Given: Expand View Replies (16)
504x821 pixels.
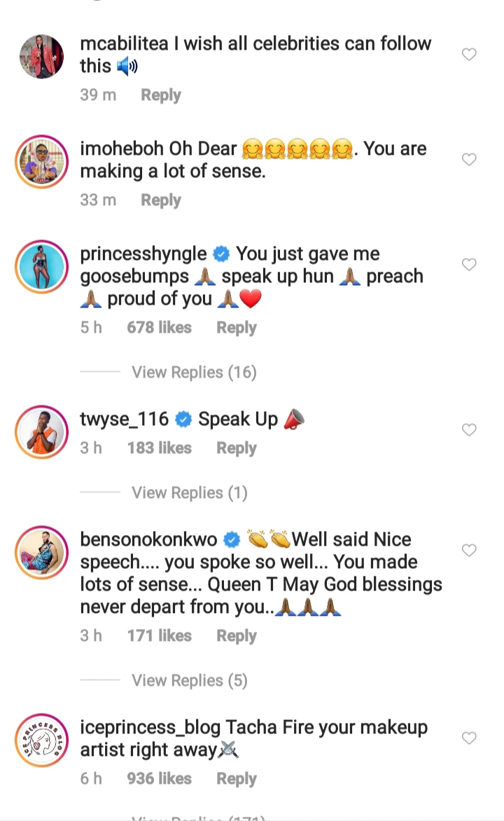Looking at the screenshot, I should [194, 373].
